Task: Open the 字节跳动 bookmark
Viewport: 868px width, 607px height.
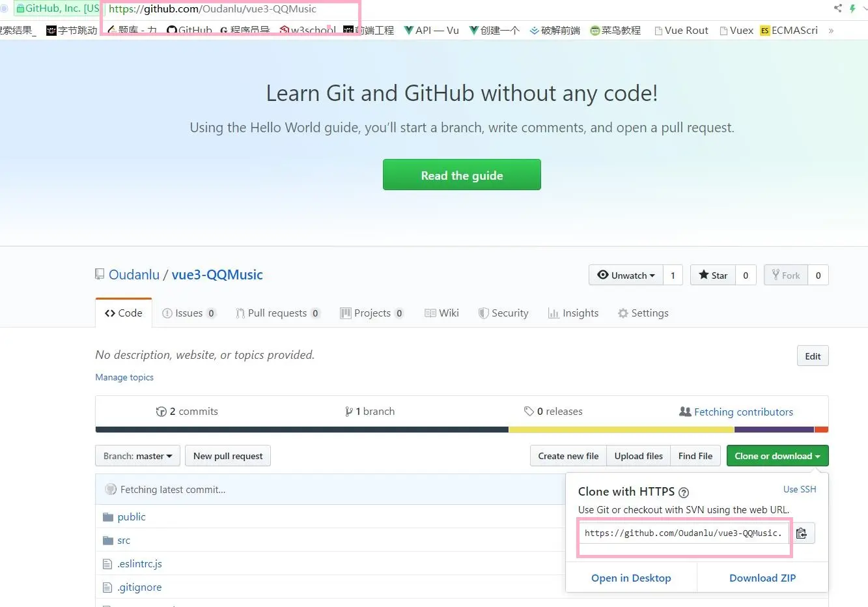Action: pyautogui.click(x=72, y=31)
